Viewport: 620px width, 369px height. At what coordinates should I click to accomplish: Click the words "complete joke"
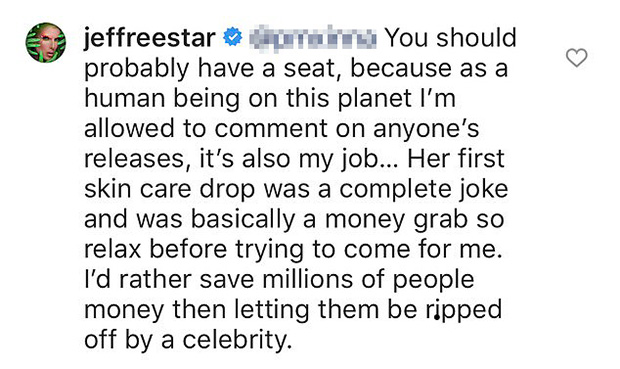(424, 189)
